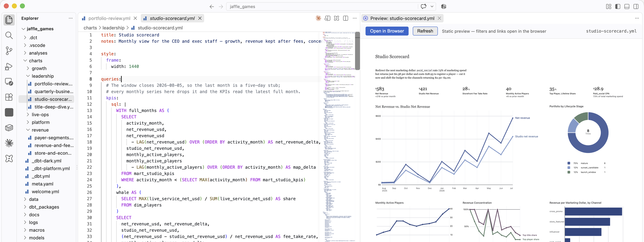644x242 pixels.
Task: Click the jaffle_games command center search field
Action: [322, 6]
